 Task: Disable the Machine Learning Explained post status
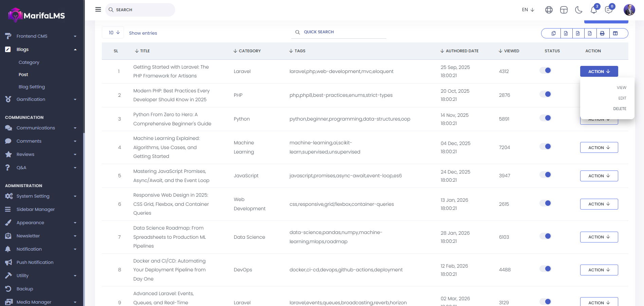tap(545, 147)
